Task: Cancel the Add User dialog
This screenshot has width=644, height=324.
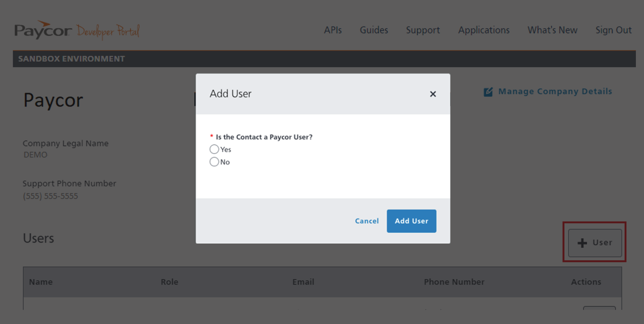Action: click(366, 221)
